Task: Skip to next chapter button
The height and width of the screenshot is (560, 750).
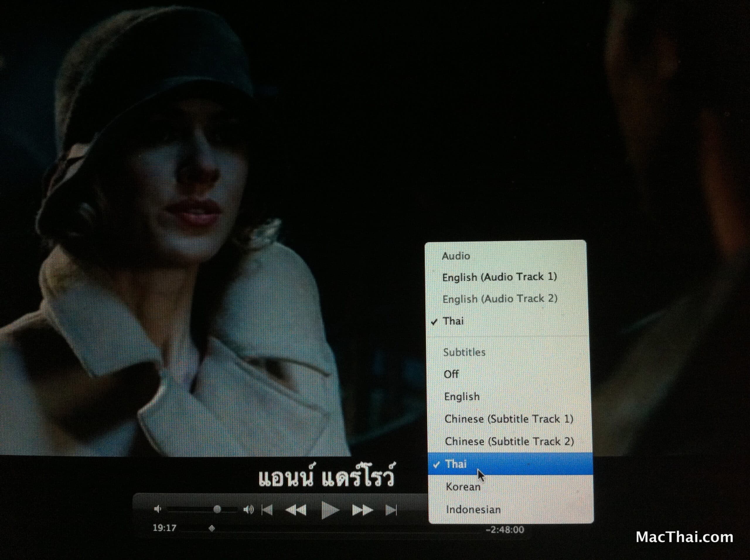Action: pos(391,510)
